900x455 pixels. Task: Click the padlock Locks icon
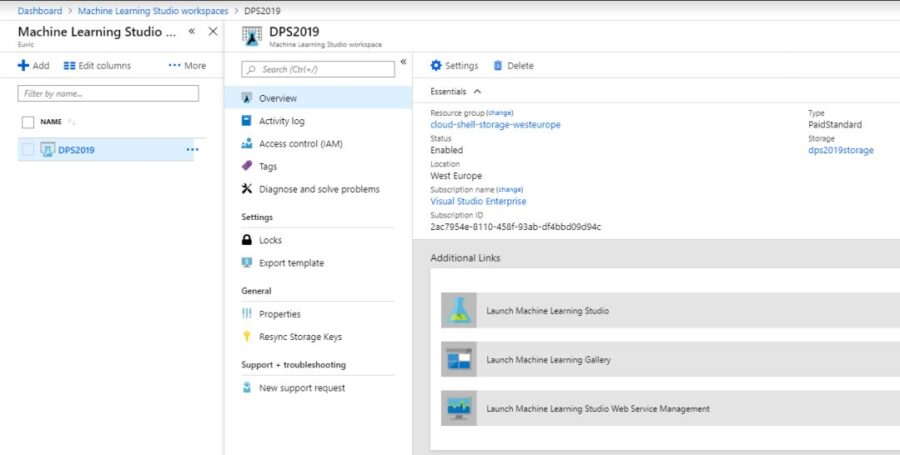(247, 240)
